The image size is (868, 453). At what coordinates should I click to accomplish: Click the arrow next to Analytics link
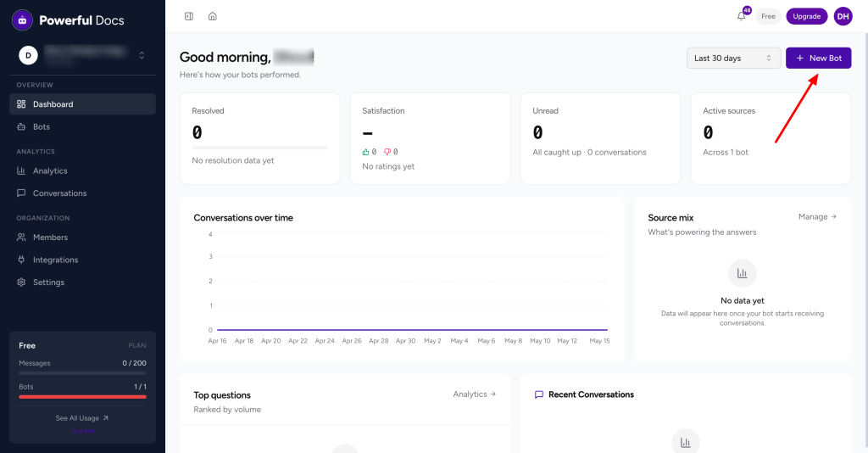coord(492,394)
